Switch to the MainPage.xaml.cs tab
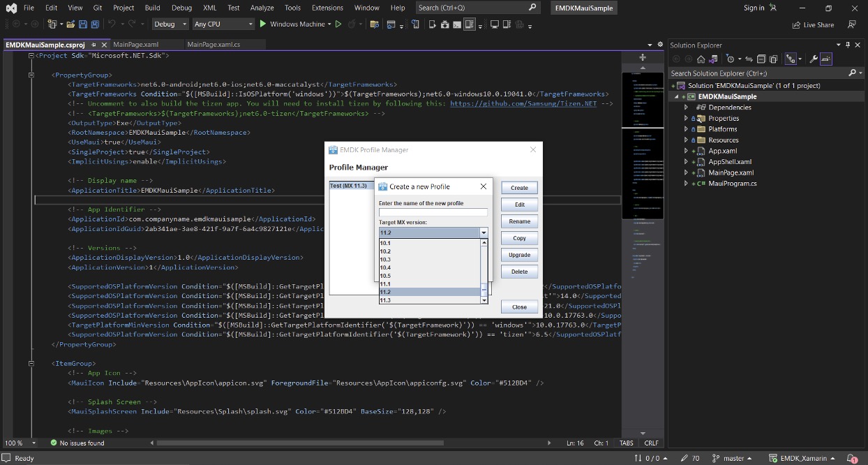Screen dimensions: 868x465 coord(214,45)
